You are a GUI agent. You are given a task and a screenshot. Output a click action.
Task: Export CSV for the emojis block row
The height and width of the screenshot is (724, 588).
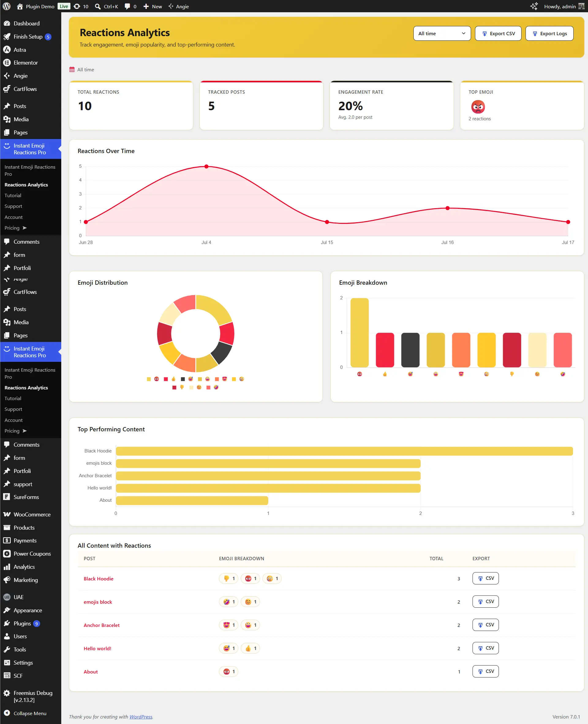[485, 602]
